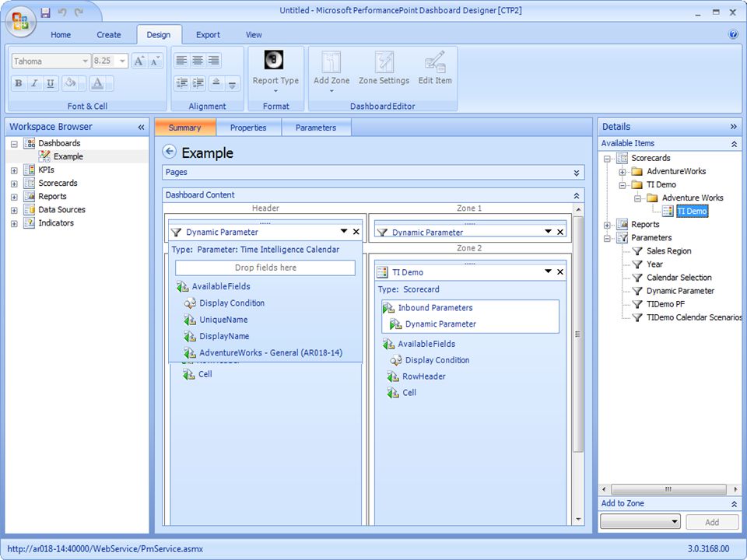Select the Calendar Selection parameter

tap(679, 278)
